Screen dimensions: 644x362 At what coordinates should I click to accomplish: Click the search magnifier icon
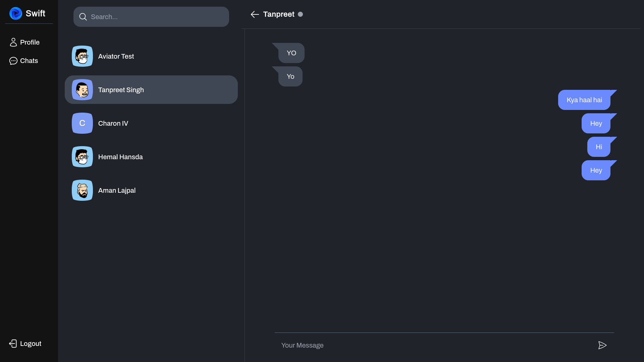(x=83, y=17)
